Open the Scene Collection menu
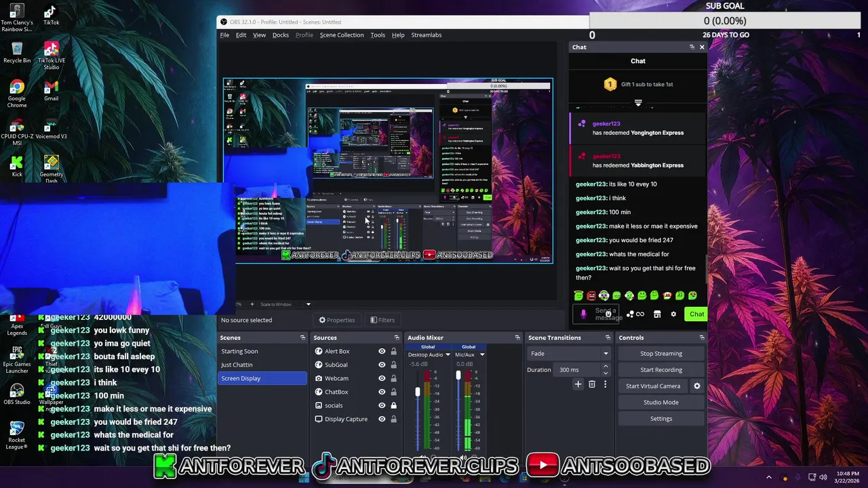Screen dimensions: 868x488 pos(342,35)
